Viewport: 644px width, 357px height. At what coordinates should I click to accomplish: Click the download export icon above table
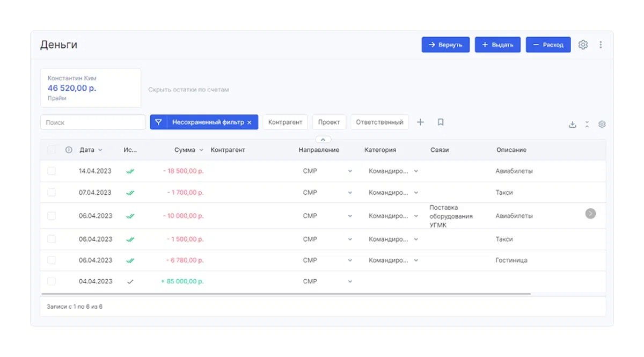click(573, 125)
